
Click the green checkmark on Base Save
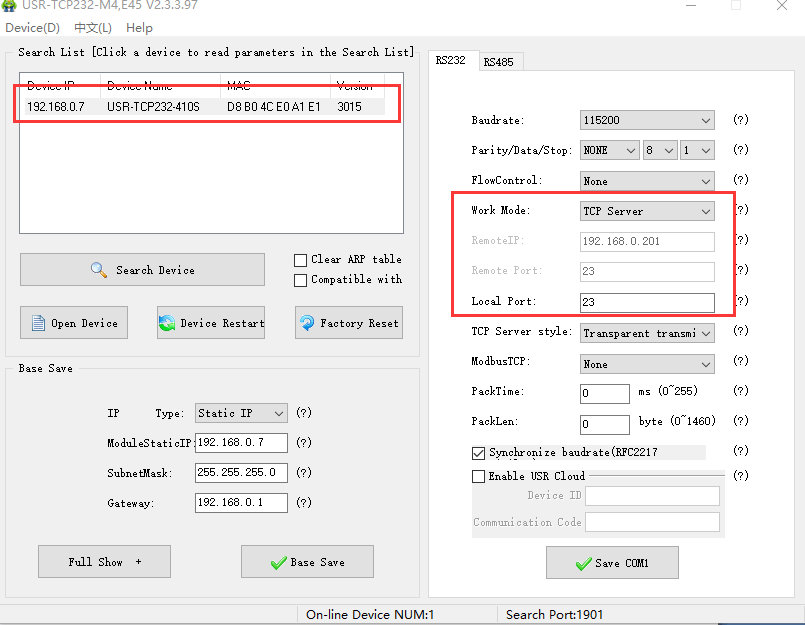coord(278,563)
